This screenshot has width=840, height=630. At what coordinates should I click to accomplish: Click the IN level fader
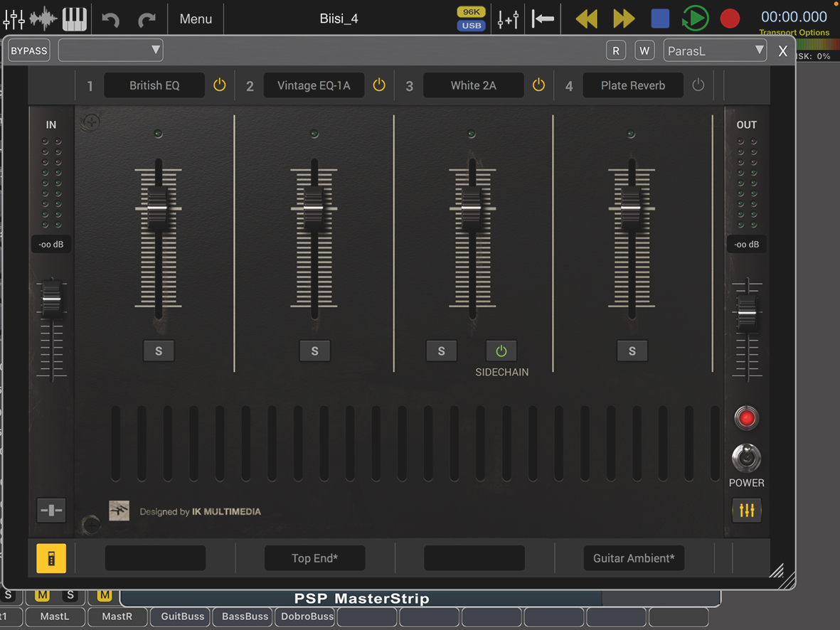[x=51, y=299]
